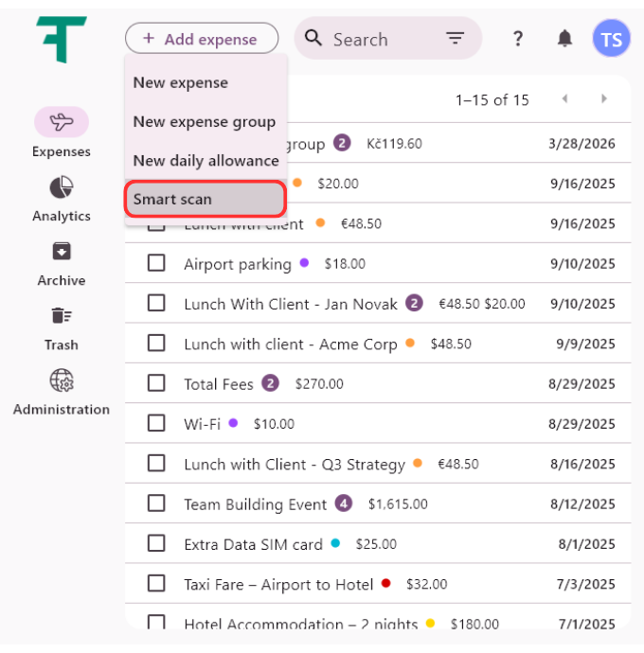This screenshot has width=644, height=653.
Task: Open Administration globe gear icon
Action: (62, 380)
